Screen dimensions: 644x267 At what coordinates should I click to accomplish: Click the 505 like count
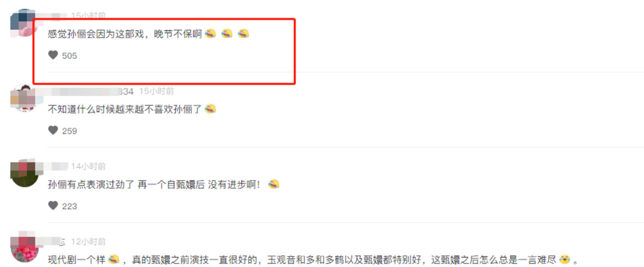(69, 56)
